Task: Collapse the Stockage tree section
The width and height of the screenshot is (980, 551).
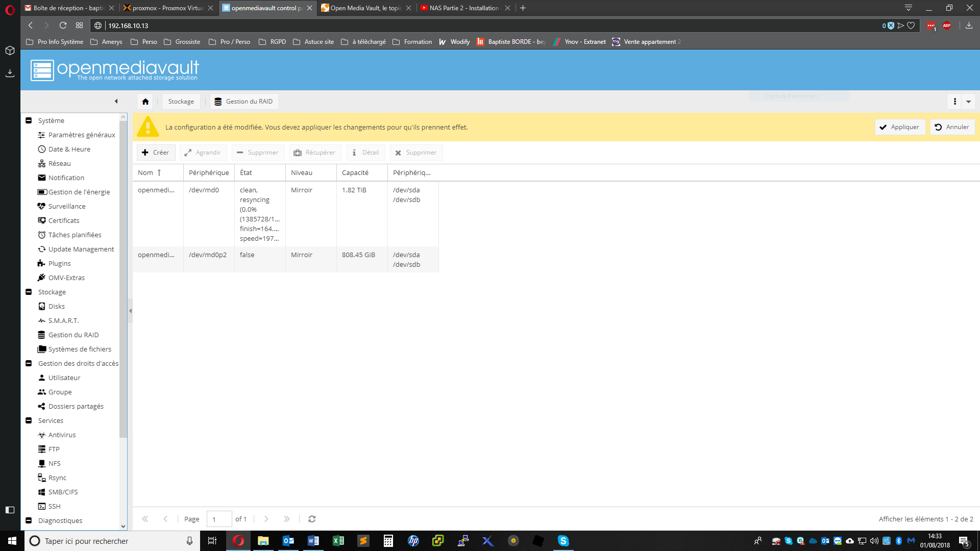Action: coord(29,292)
